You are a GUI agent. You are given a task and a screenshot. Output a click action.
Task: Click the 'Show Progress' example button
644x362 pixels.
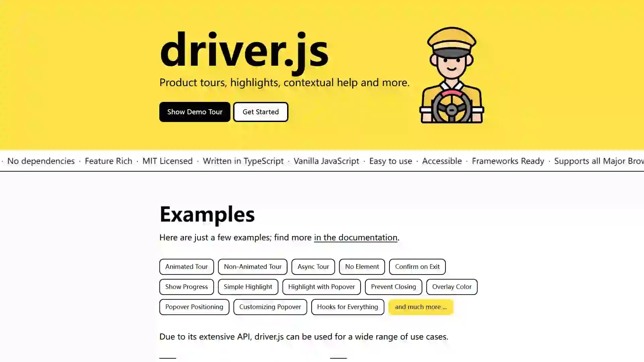[186, 287]
